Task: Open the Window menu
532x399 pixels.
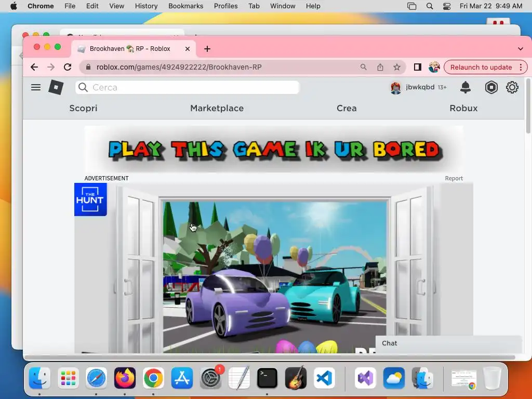Action: [x=283, y=6]
